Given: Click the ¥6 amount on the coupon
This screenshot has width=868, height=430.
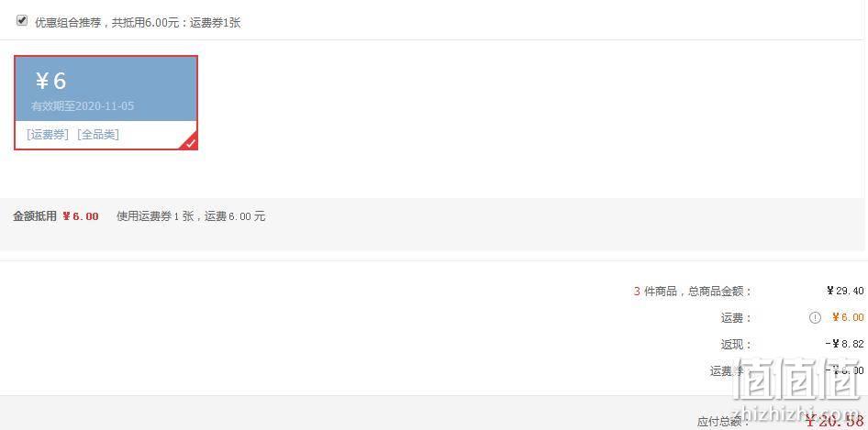Looking at the screenshot, I should (x=51, y=81).
